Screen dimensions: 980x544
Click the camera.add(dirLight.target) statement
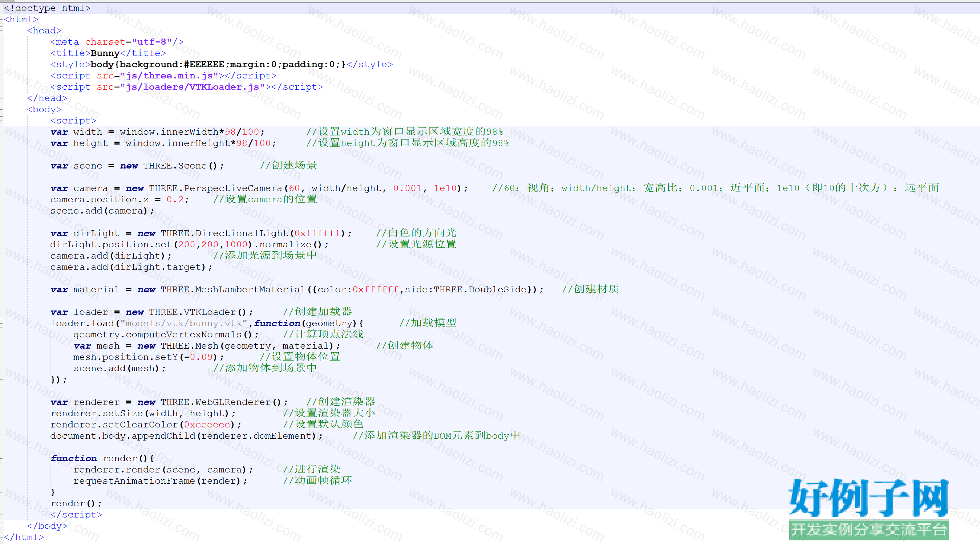(x=131, y=267)
